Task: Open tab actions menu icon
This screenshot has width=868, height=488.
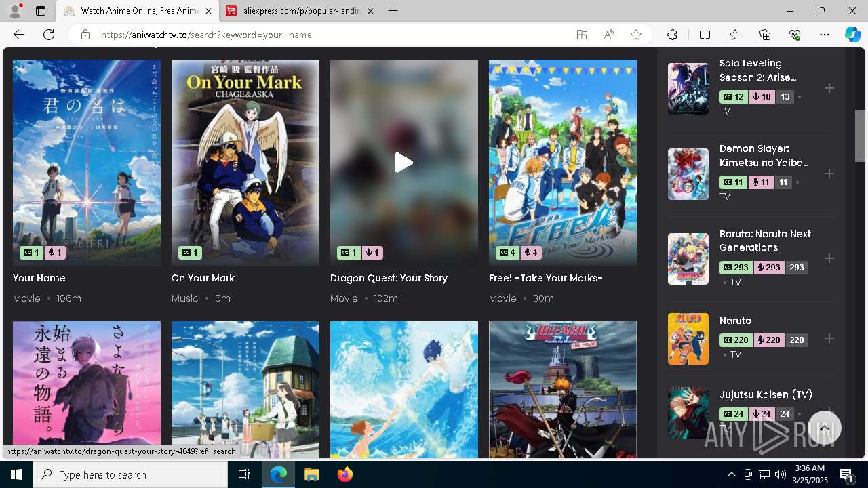Action: pyautogui.click(x=41, y=11)
